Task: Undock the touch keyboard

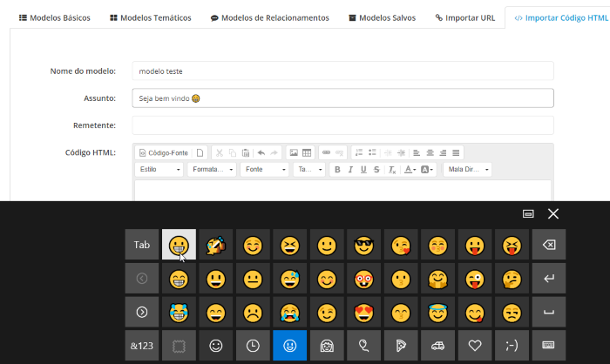Action: [528, 214]
